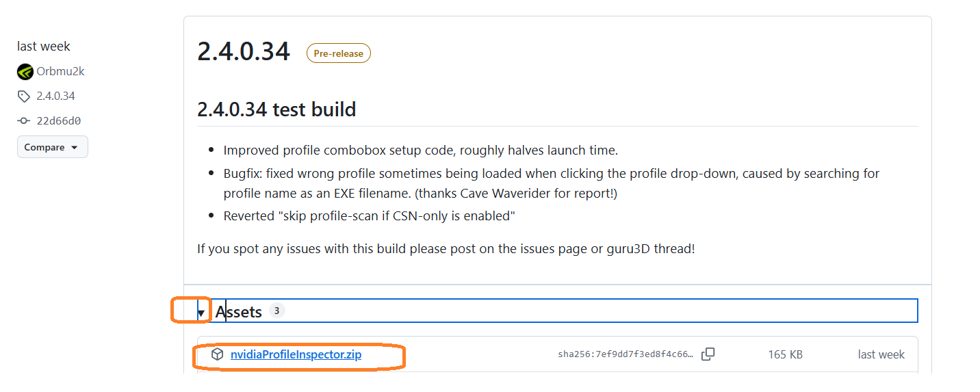Image resolution: width=980 pixels, height=392 pixels.
Task: Click the commit icon beside 22d66d0
Action: click(x=25, y=121)
